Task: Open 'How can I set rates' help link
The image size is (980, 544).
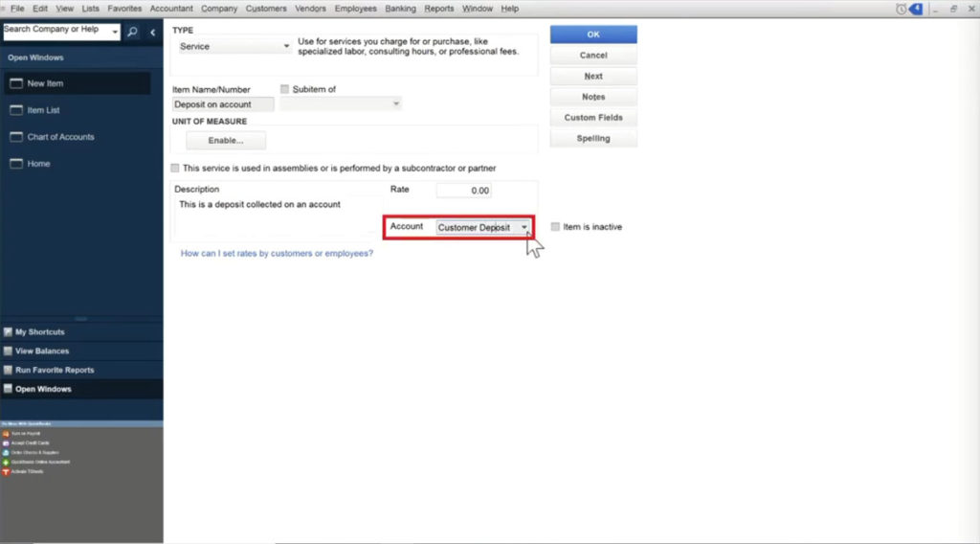Action: click(277, 254)
